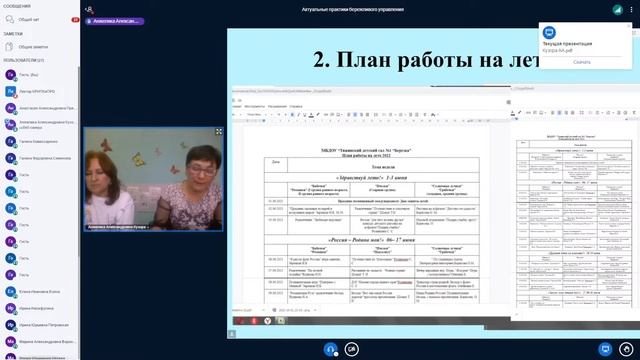Click the talking indicator Анжелика Алексан...
This screenshot has height=360, width=640.
pos(115,21)
